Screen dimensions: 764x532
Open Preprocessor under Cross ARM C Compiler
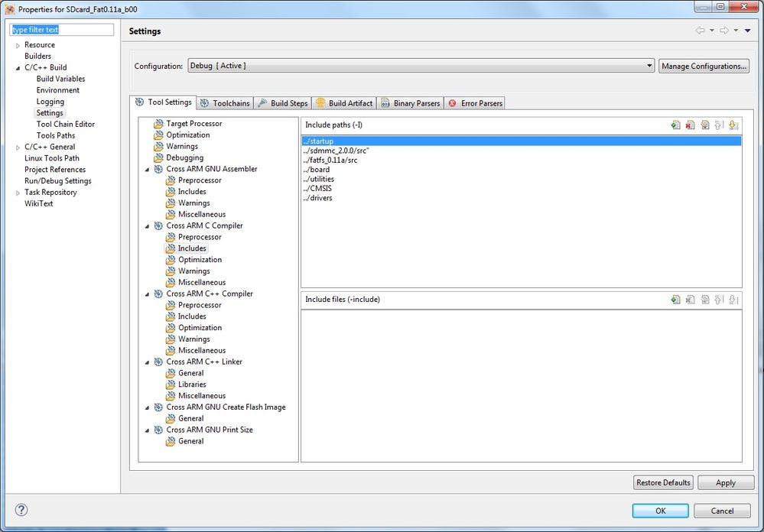[200, 237]
